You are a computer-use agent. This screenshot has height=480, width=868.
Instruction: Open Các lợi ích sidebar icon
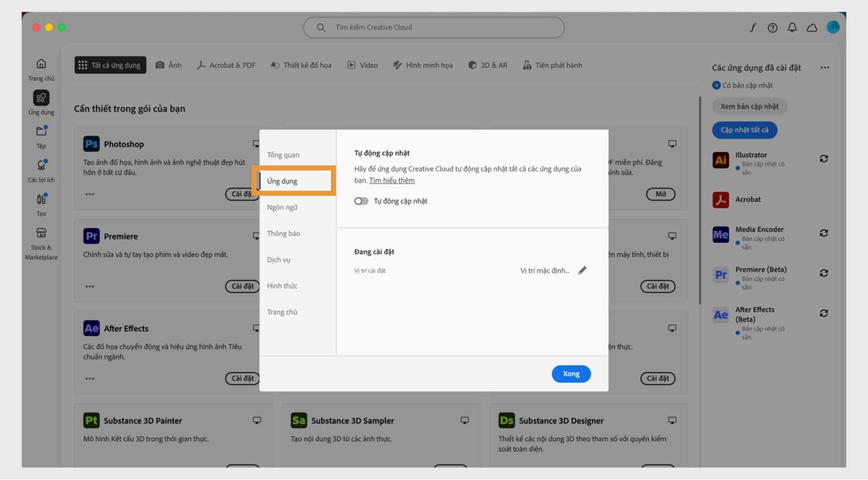(x=41, y=165)
